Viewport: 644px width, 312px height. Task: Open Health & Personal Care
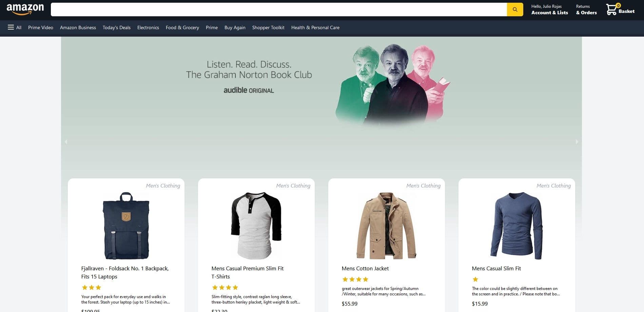315,27
